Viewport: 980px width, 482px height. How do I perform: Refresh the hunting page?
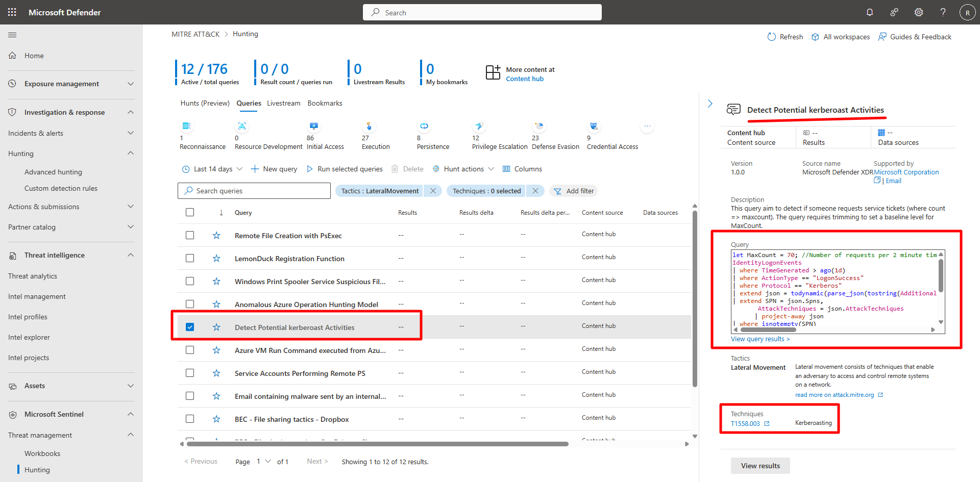[x=785, y=37]
